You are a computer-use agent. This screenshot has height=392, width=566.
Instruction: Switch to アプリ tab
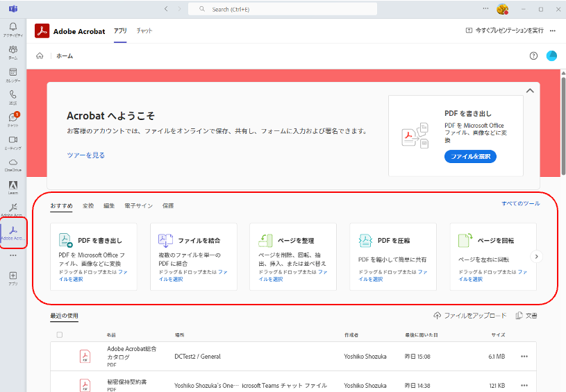point(120,31)
